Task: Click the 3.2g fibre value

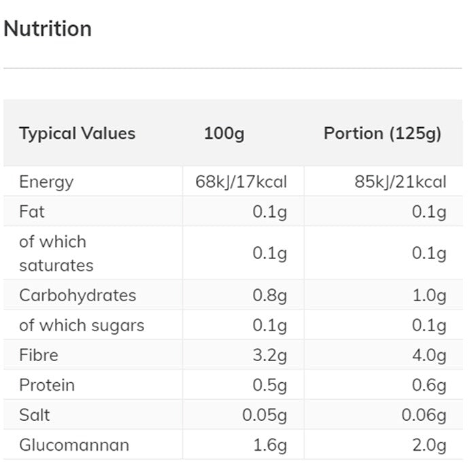Action: (x=269, y=355)
